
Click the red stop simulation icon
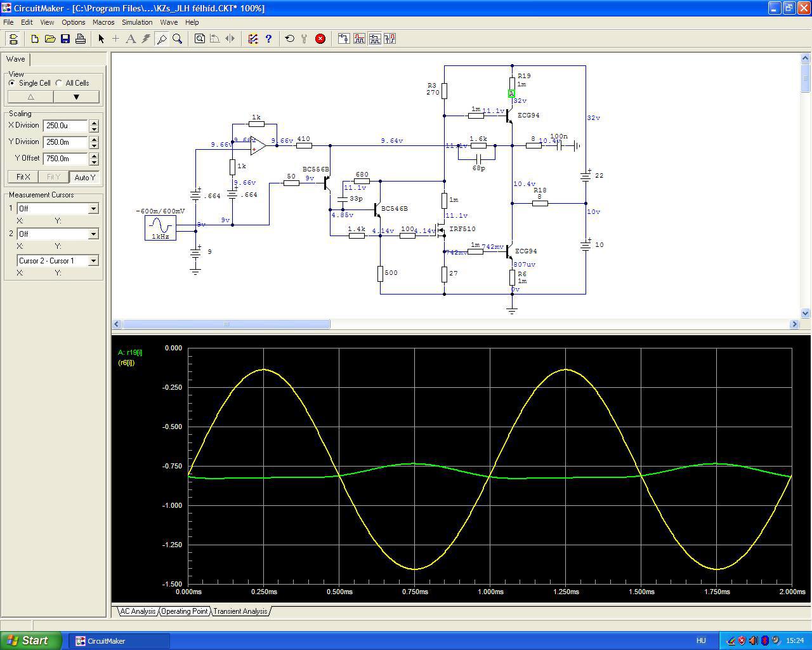point(320,39)
